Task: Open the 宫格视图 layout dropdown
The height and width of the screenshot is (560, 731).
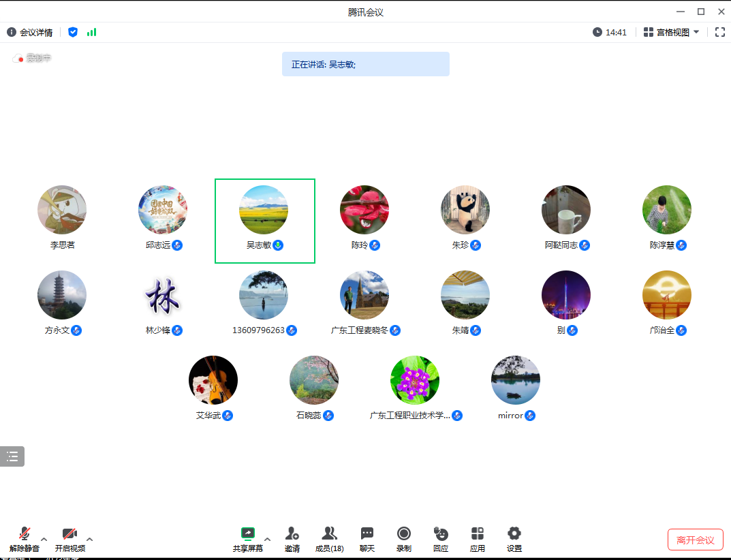Action: [x=672, y=32]
